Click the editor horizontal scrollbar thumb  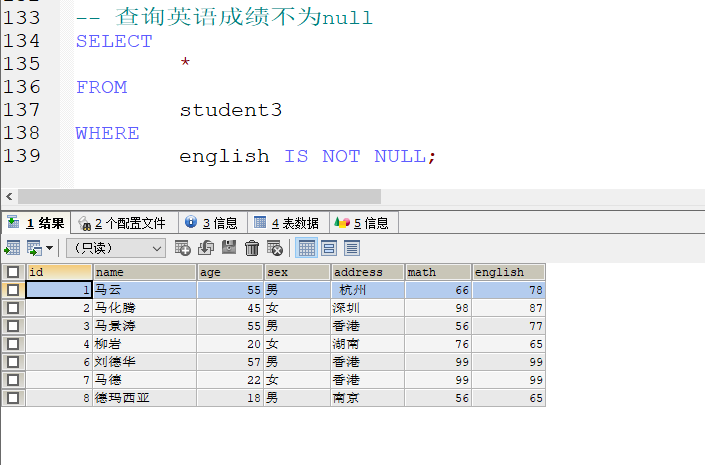[x=200, y=197]
